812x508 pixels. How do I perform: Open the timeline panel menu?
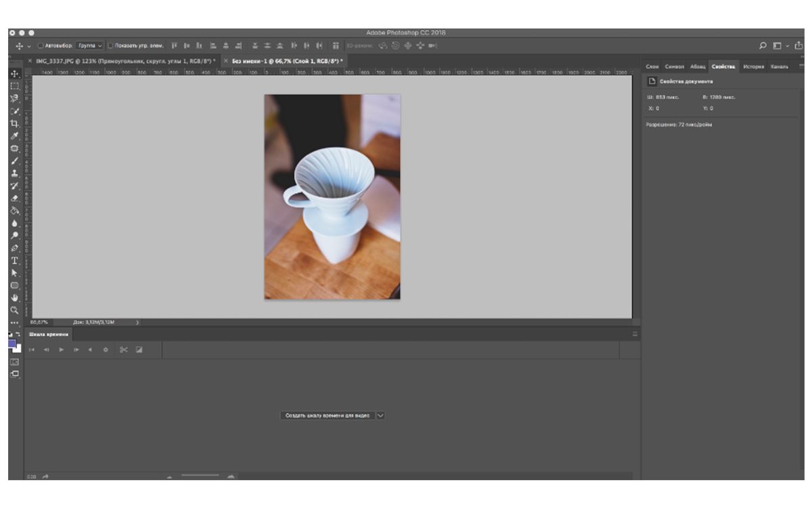tap(635, 335)
